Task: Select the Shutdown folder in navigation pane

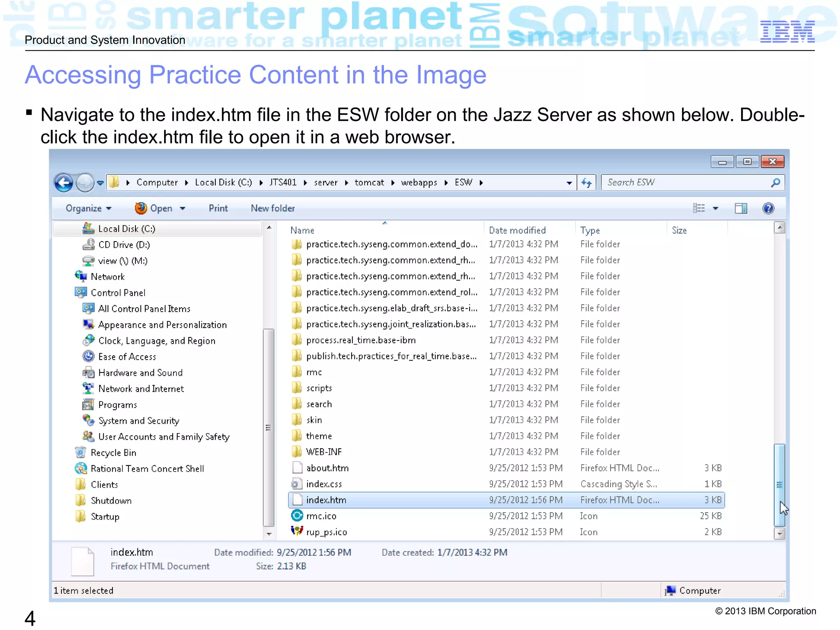Action: tap(111, 501)
